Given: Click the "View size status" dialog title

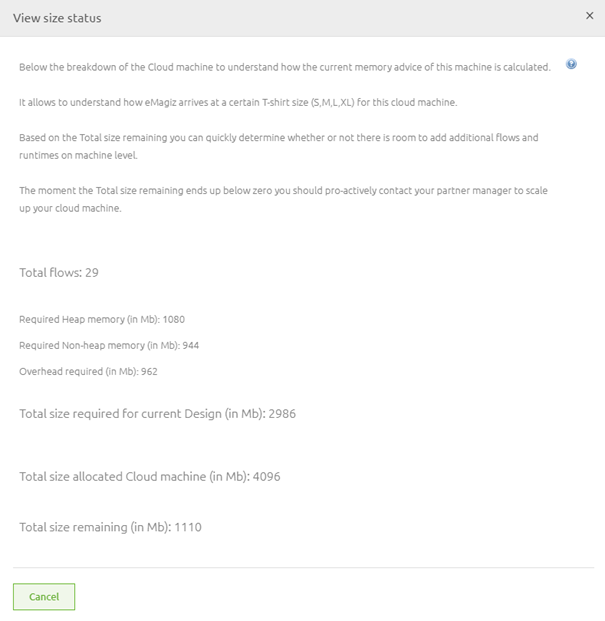Looking at the screenshot, I should coord(57,18).
